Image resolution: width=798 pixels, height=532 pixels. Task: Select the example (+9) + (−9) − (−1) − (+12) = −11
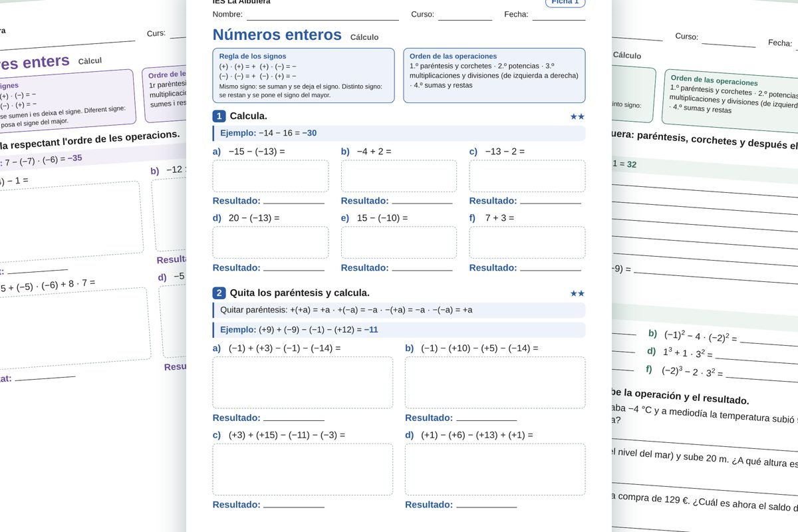coord(399,329)
